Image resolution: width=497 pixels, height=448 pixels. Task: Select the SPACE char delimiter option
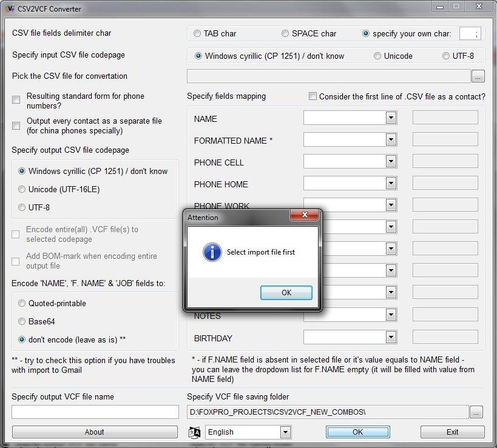coord(285,33)
